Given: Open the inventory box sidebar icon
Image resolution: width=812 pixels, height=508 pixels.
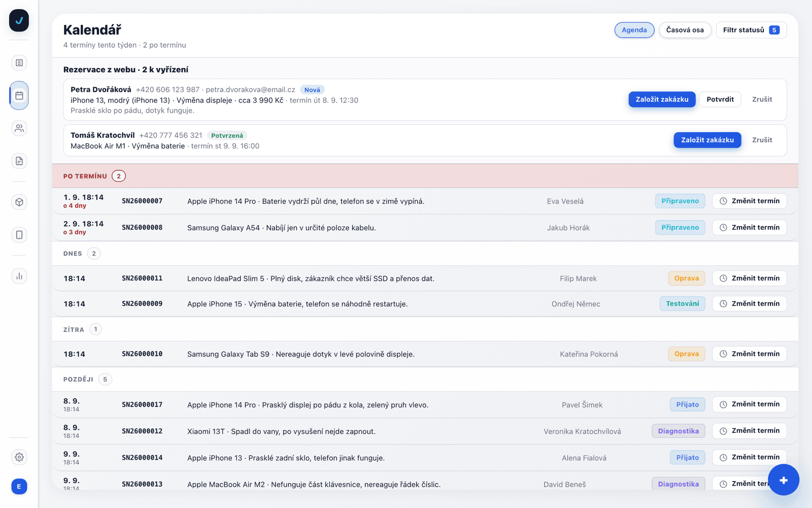Looking at the screenshot, I should pos(19,202).
